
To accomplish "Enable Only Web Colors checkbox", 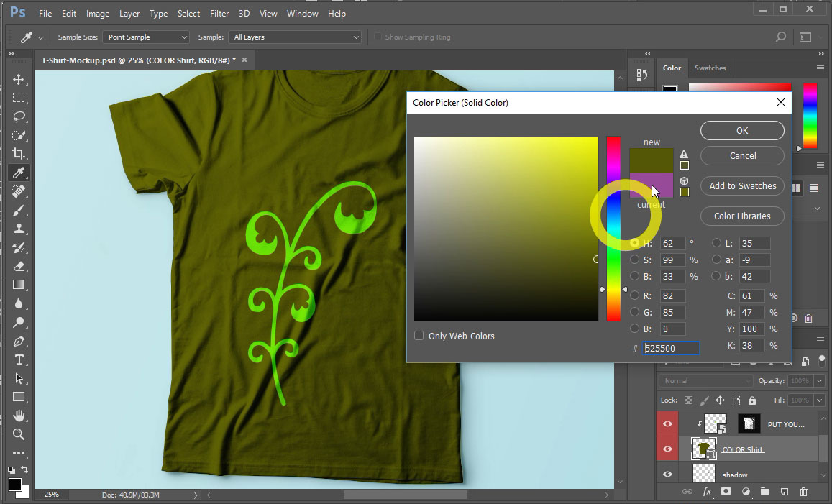I will click(419, 336).
